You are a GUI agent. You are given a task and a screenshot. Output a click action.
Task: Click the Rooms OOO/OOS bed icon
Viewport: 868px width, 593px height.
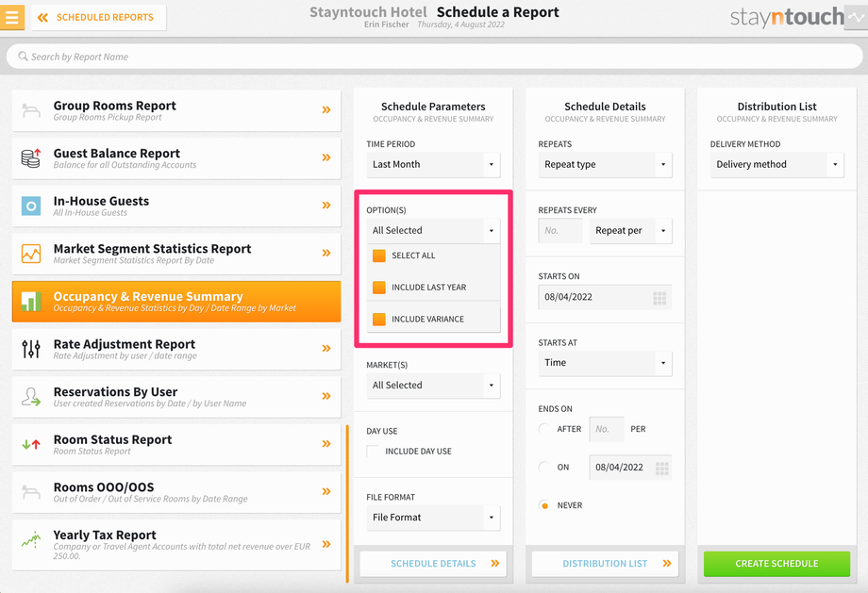tap(31, 492)
